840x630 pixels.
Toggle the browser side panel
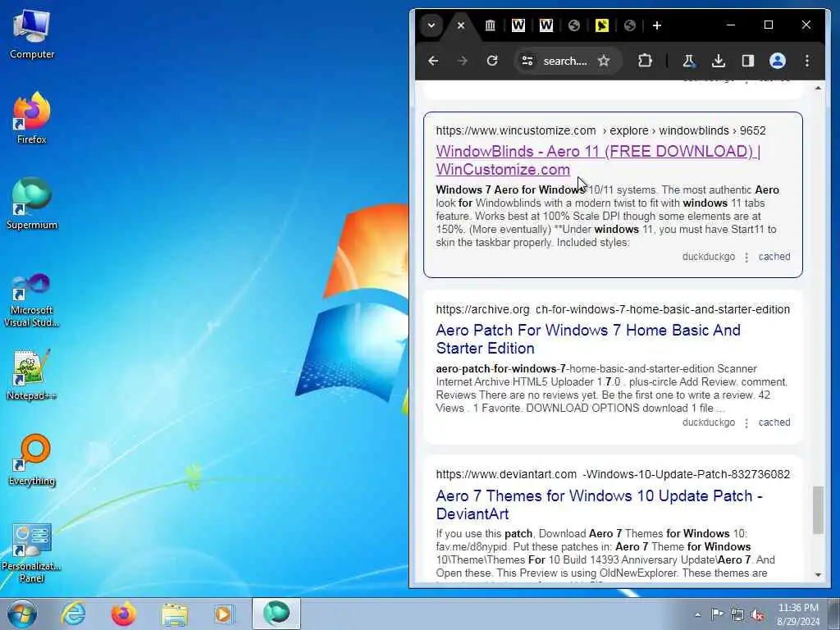[748, 61]
